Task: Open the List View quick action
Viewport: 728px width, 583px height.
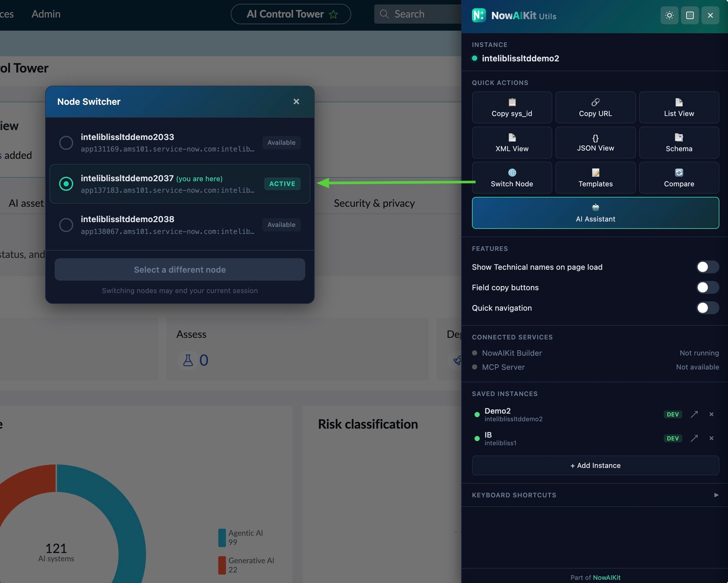Action: point(679,107)
